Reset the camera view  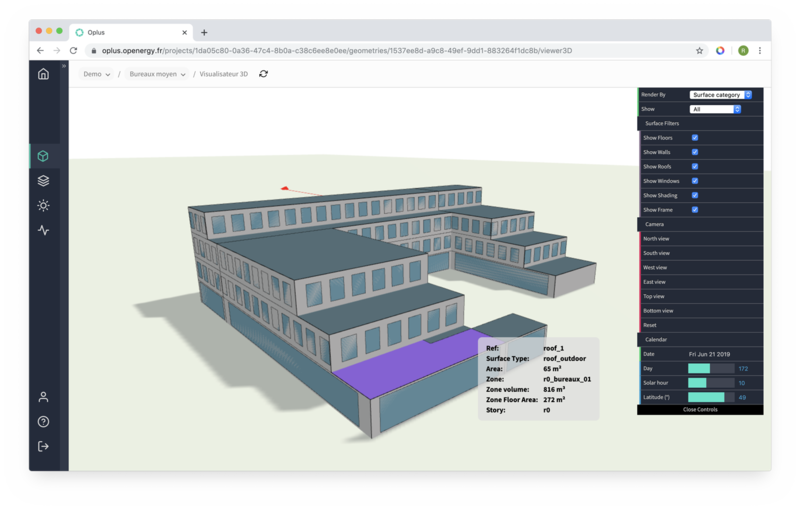tap(701, 325)
